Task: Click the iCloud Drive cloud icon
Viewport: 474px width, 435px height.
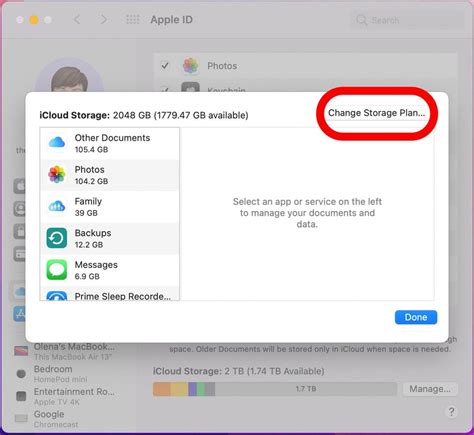Action: point(57,143)
